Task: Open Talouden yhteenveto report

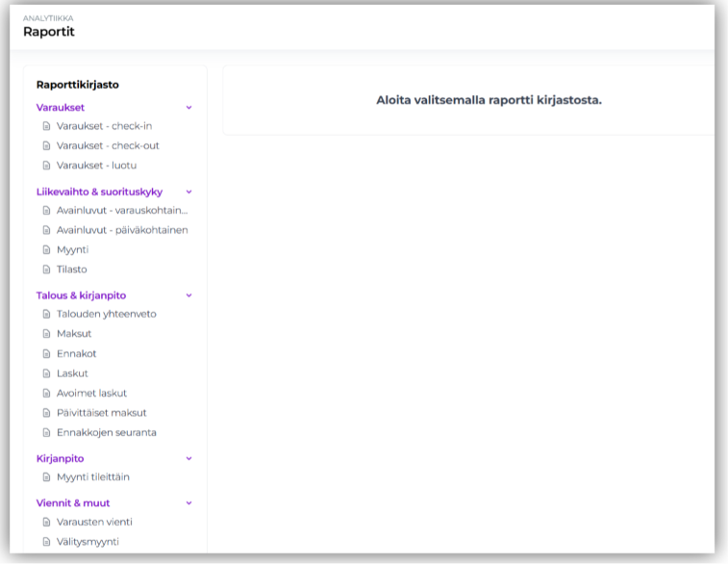Action: point(107,314)
